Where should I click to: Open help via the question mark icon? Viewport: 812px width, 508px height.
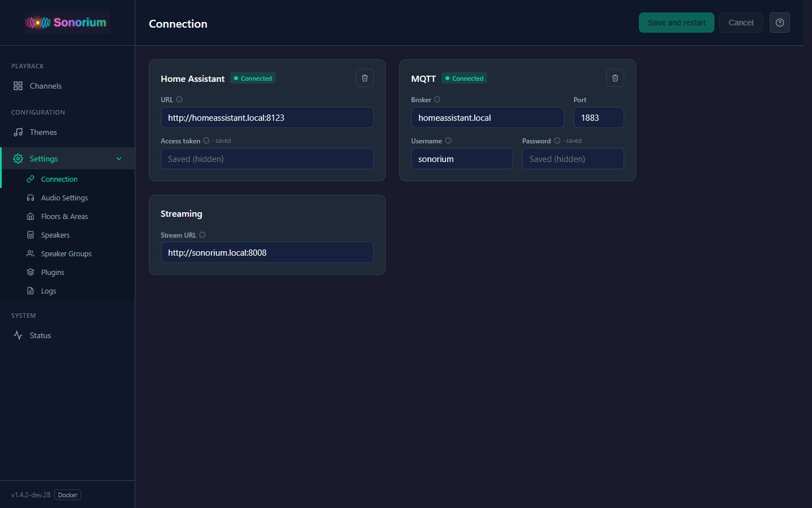click(780, 23)
